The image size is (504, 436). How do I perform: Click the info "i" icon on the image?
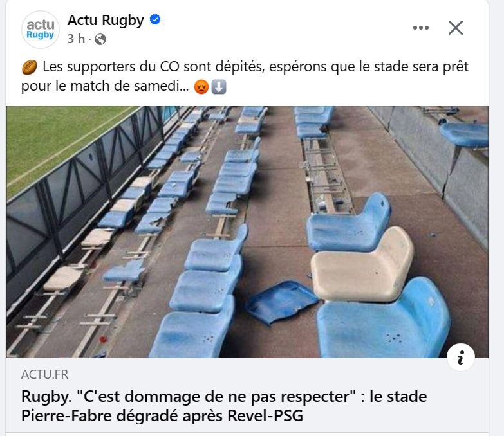point(460,359)
